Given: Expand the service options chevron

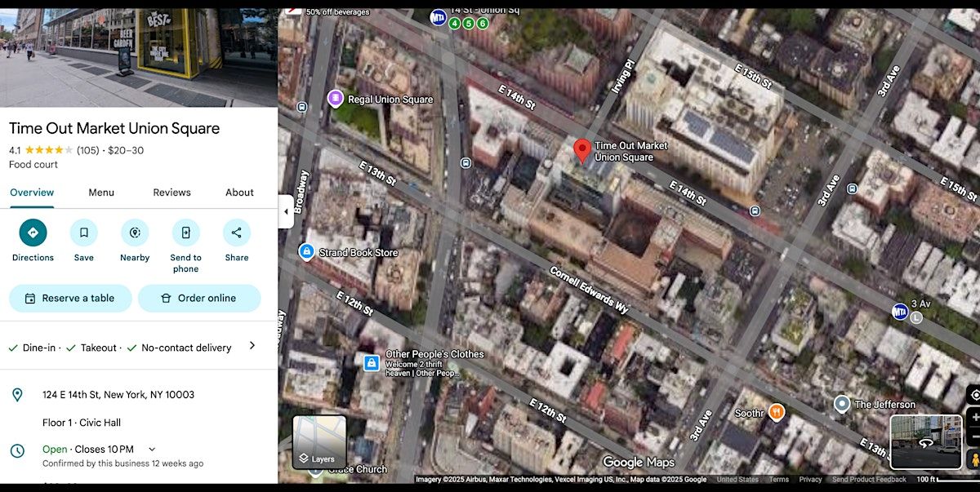Looking at the screenshot, I should (252, 346).
